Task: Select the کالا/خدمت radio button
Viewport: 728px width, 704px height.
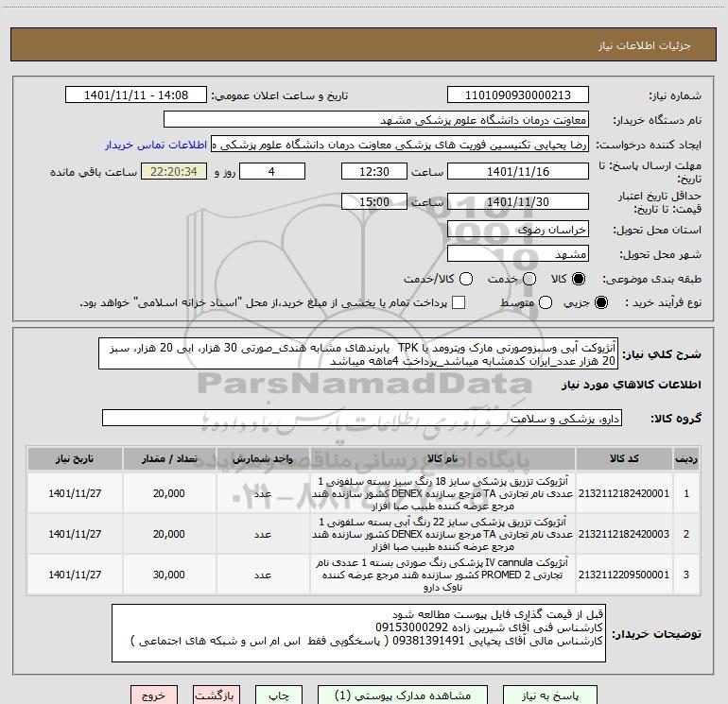Action: (466, 279)
